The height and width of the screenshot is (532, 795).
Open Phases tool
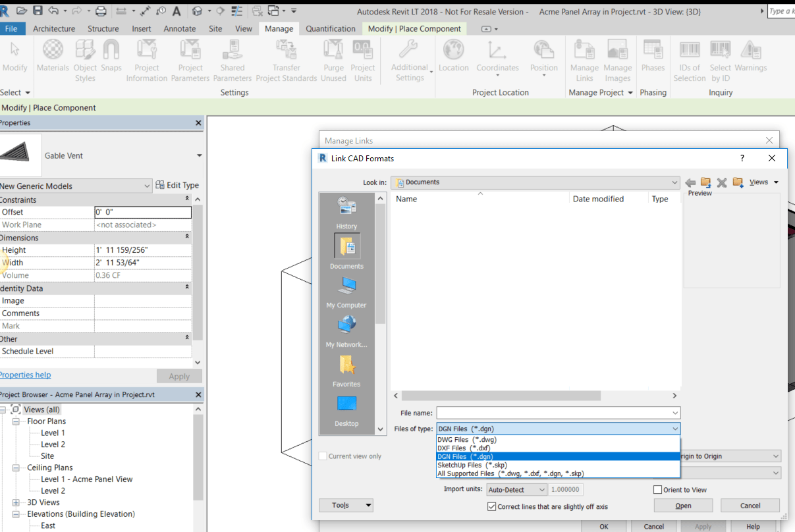[653, 56]
